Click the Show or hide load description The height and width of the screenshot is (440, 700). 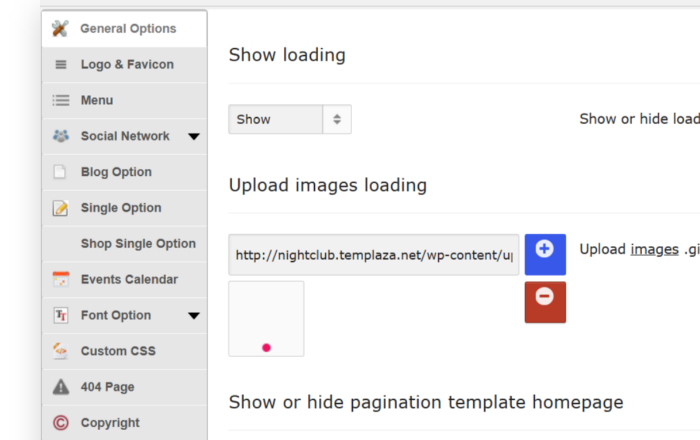click(x=639, y=119)
